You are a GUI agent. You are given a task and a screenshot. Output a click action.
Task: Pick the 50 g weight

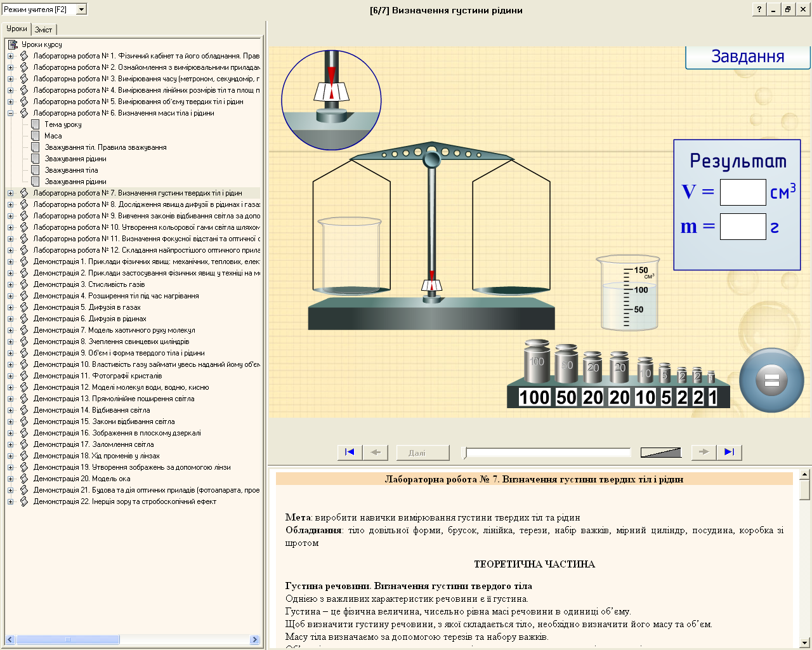click(566, 364)
